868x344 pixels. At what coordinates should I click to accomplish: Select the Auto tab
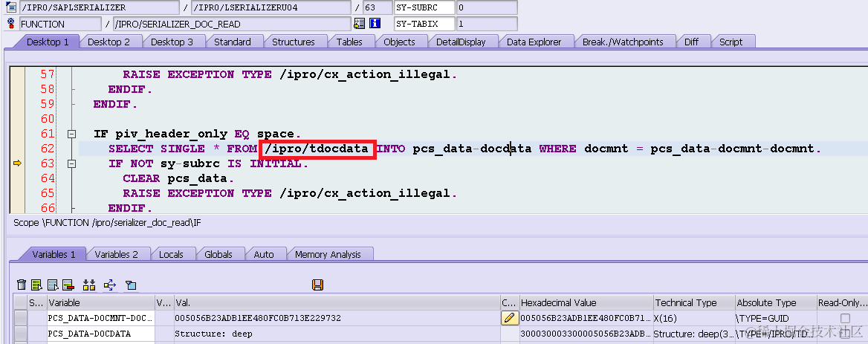[264, 254]
